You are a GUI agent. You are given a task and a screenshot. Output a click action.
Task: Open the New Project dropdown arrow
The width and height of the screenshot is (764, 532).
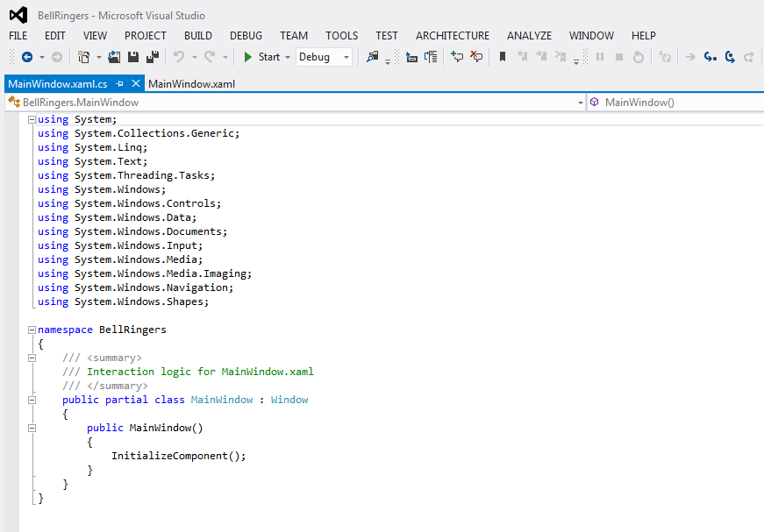[x=98, y=58]
